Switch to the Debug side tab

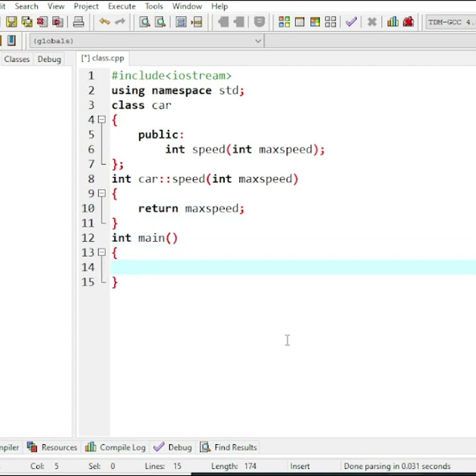pos(49,59)
